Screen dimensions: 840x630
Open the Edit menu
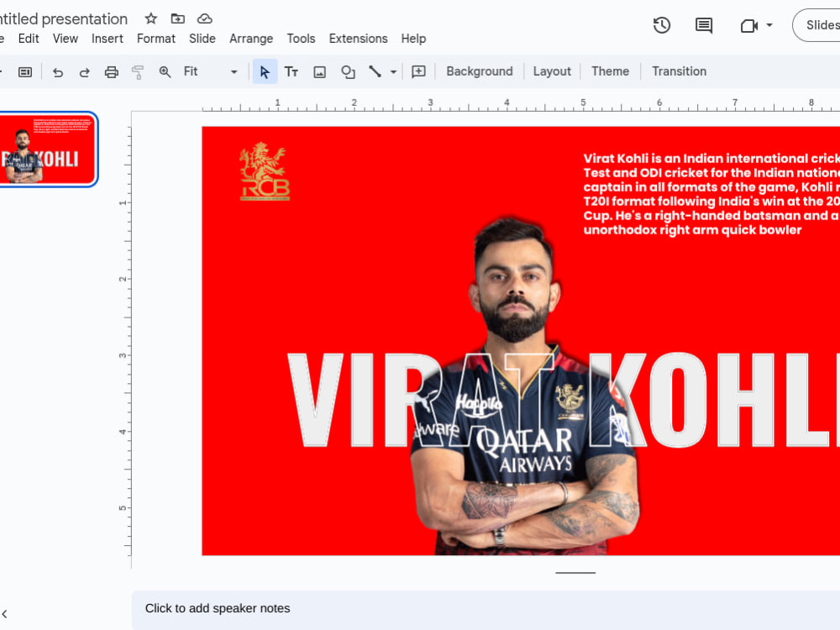click(29, 39)
